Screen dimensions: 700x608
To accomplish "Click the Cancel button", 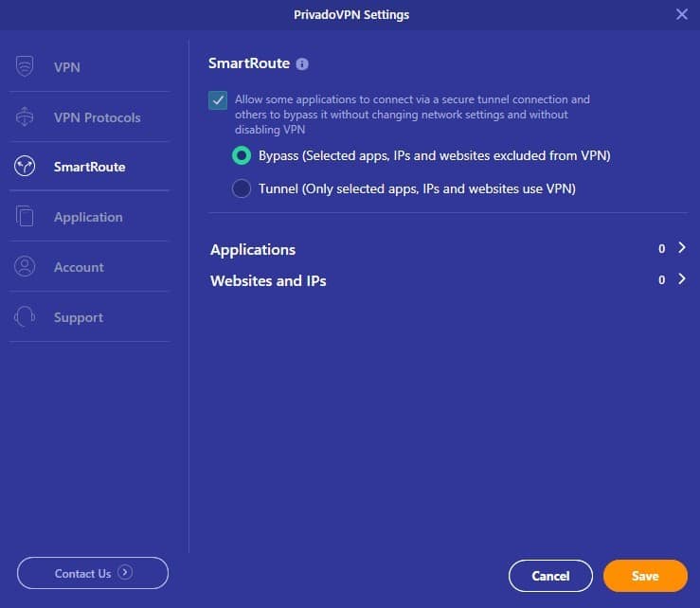I will point(550,576).
